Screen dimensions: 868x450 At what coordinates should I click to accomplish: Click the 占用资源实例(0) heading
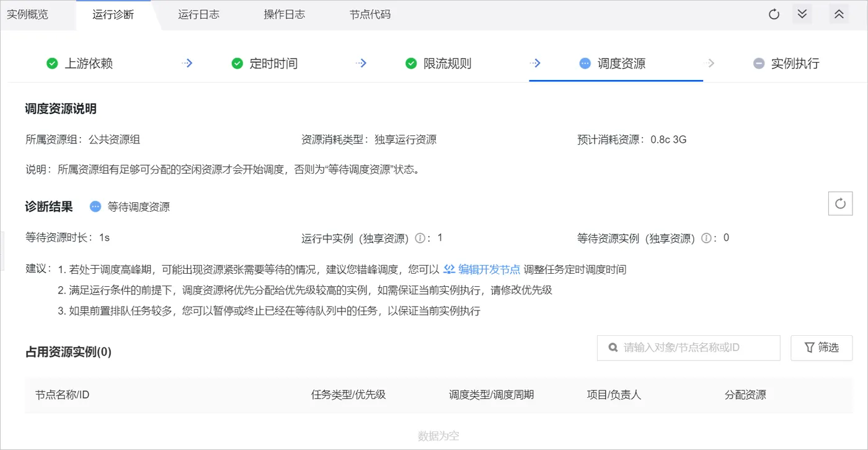point(68,352)
